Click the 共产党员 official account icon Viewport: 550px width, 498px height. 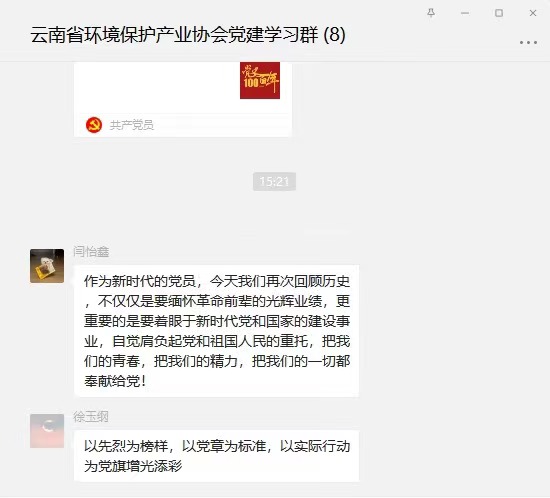click(x=94, y=125)
